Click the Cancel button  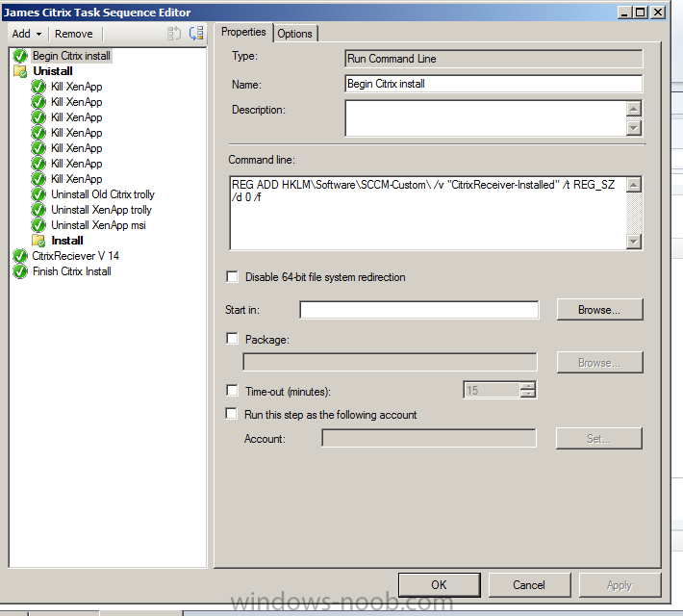529,585
